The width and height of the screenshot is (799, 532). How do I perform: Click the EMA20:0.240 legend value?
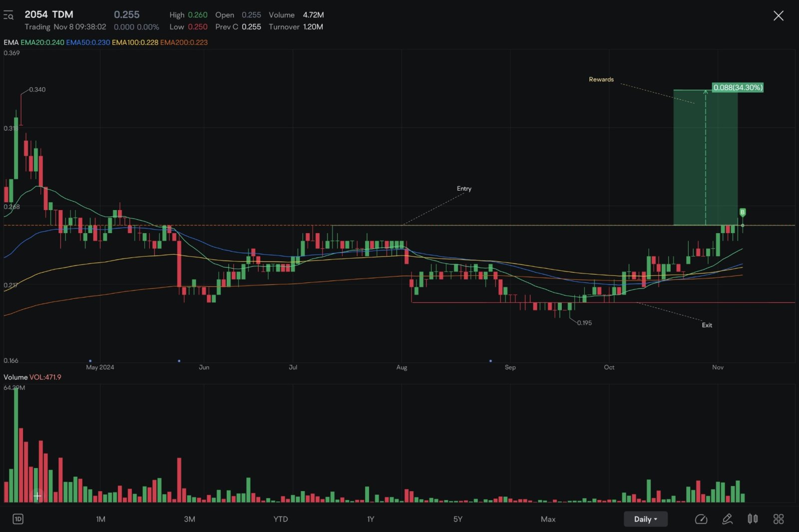click(42, 42)
